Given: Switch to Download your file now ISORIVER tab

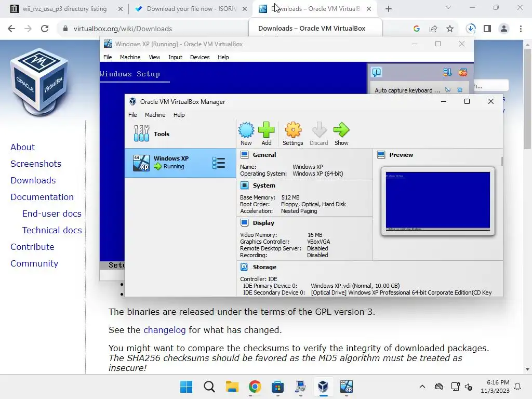Looking at the screenshot, I should 192,9.
